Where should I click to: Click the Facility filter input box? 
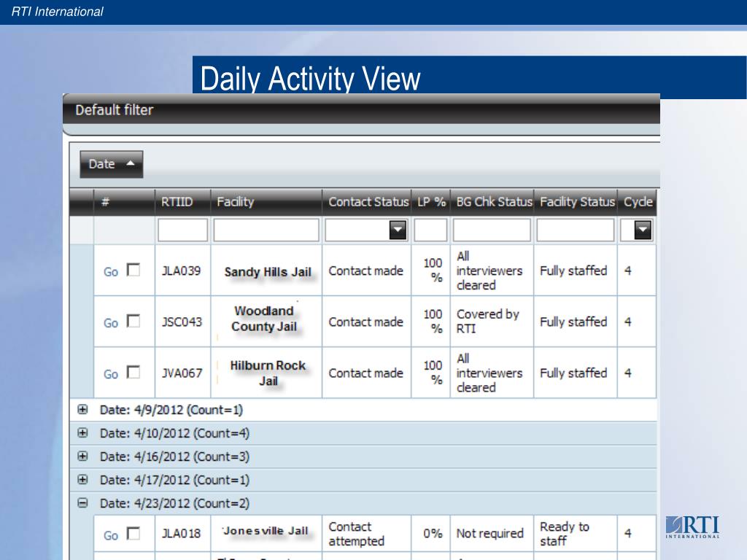266,230
